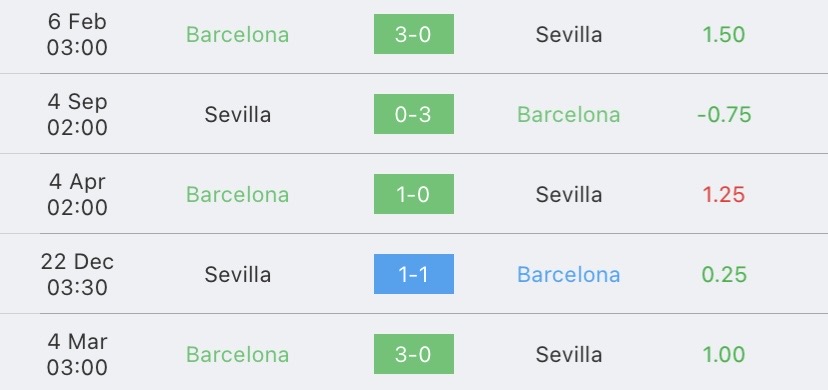The image size is (828, 390).
Task: Open the 1-0 score on 4 Apr
Action: point(413,194)
